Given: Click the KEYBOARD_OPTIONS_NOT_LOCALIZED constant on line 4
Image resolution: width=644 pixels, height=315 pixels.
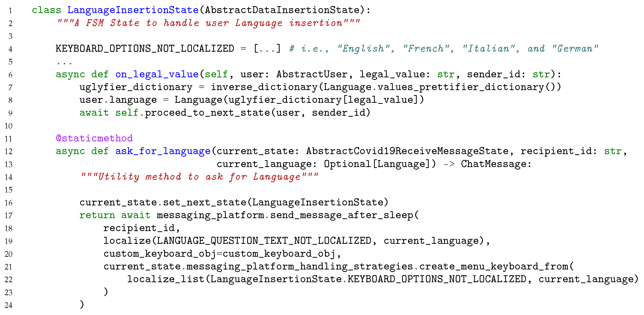Looking at the screenshot, I should 145,48.
